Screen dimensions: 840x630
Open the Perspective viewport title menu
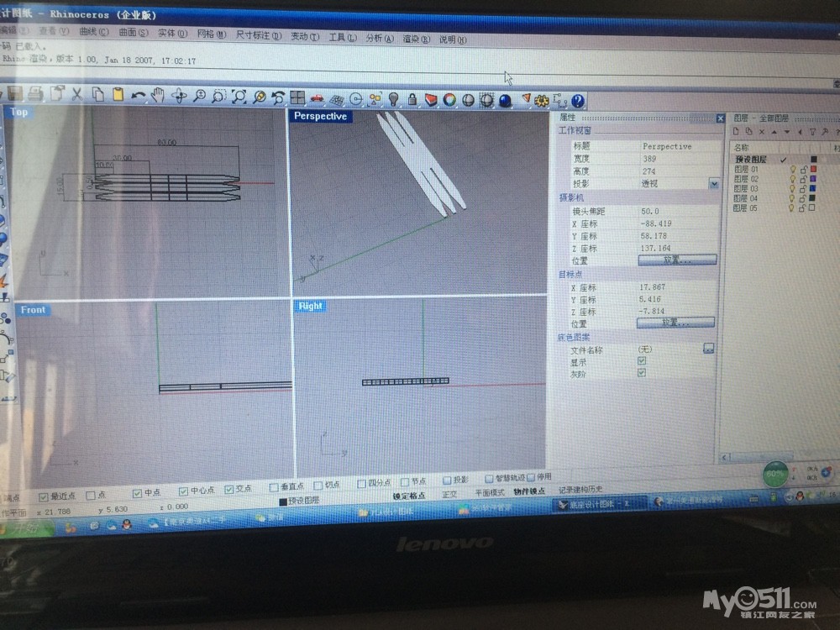319,117
